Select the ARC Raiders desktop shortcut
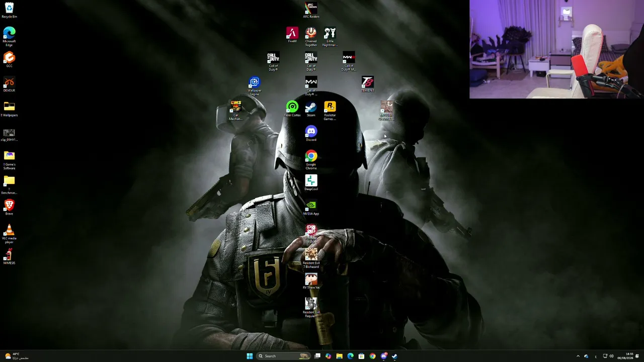The image size is (644, 362). (x=311, y=10)
